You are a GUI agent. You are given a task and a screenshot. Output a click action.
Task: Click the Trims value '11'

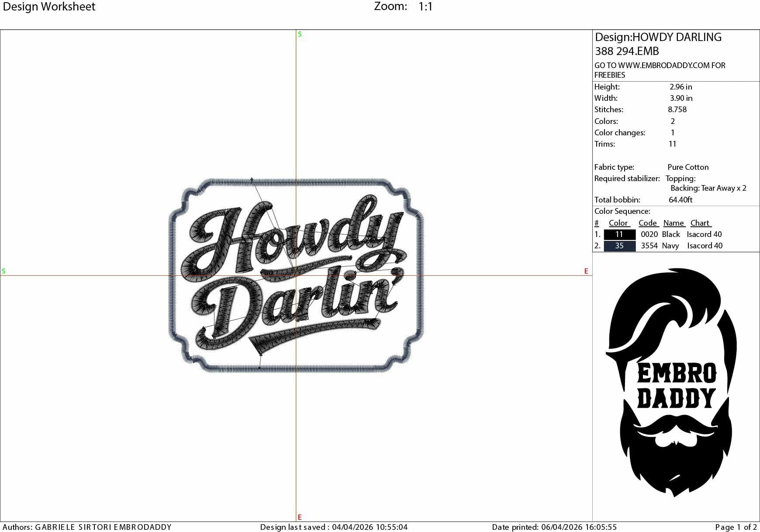[x=672, y=144]
